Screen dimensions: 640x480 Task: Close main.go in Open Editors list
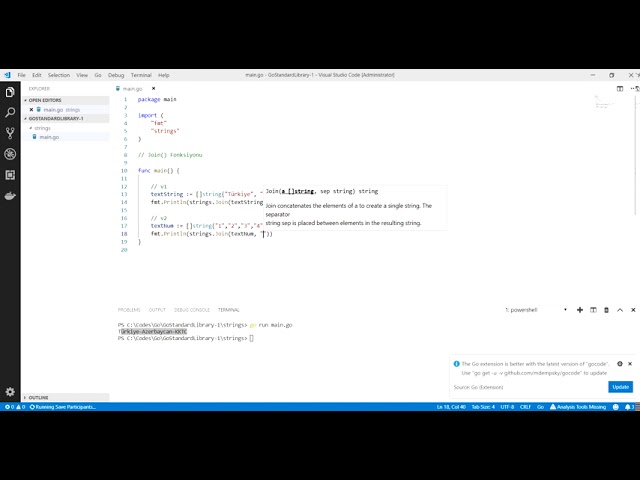pos(31,110)
